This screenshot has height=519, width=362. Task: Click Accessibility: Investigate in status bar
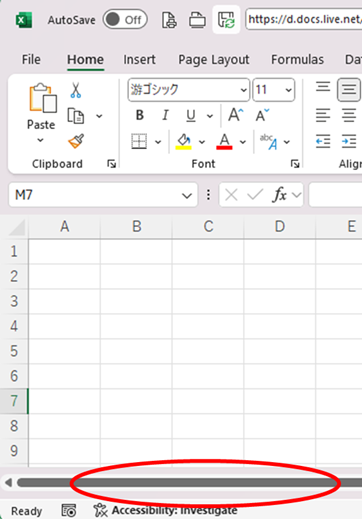166,510
